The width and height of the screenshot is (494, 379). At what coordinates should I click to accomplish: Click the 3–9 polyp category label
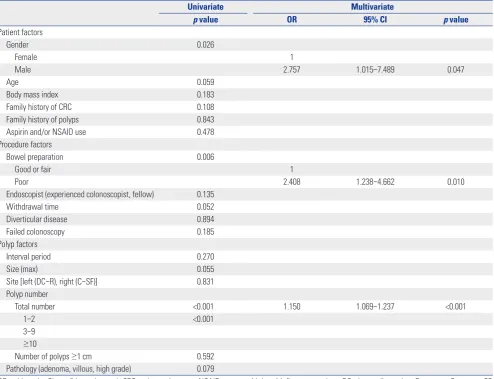pyautogui.click(x=29, y=332)
